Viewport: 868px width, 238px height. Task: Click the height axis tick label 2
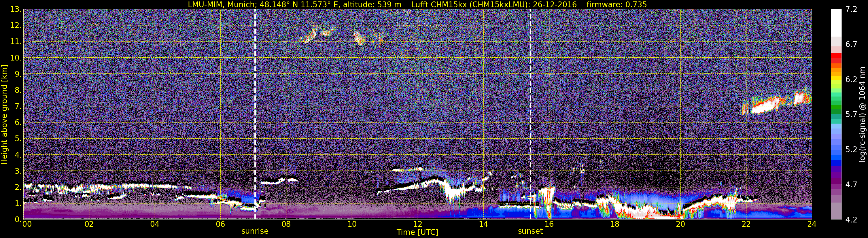click(x=18, y=188)
